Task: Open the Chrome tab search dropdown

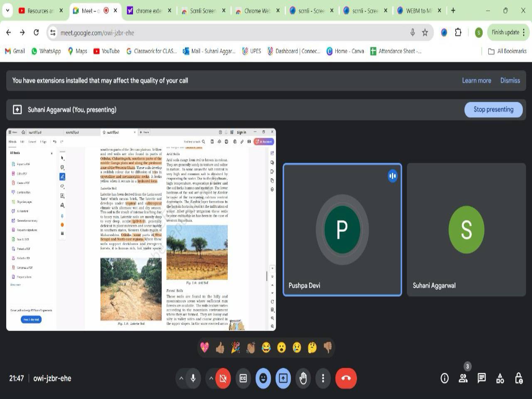Action: click(7, 10)
